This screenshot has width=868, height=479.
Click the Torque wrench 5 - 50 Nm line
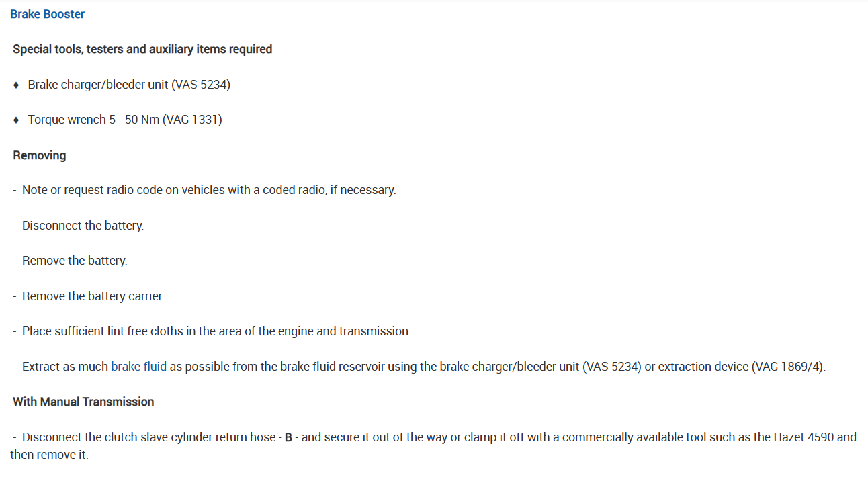pyautogui.click(x=124, y=120)
